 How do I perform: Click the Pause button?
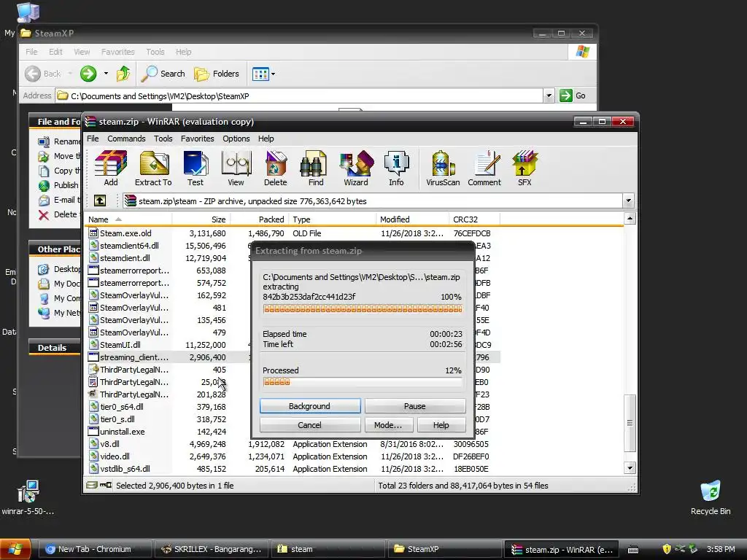[415, 405]
